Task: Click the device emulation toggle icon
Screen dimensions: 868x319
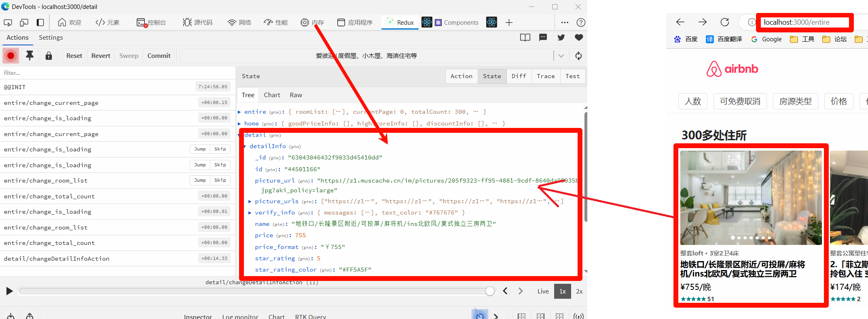Action: click(x=24, y=23)
